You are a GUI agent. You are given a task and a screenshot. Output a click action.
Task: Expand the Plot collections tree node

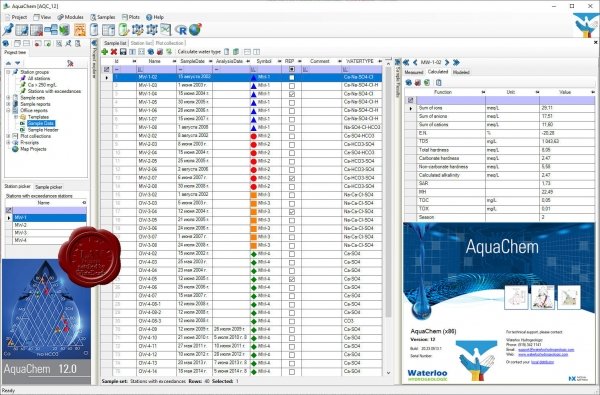pyautogui.click(x=8, y=136)
